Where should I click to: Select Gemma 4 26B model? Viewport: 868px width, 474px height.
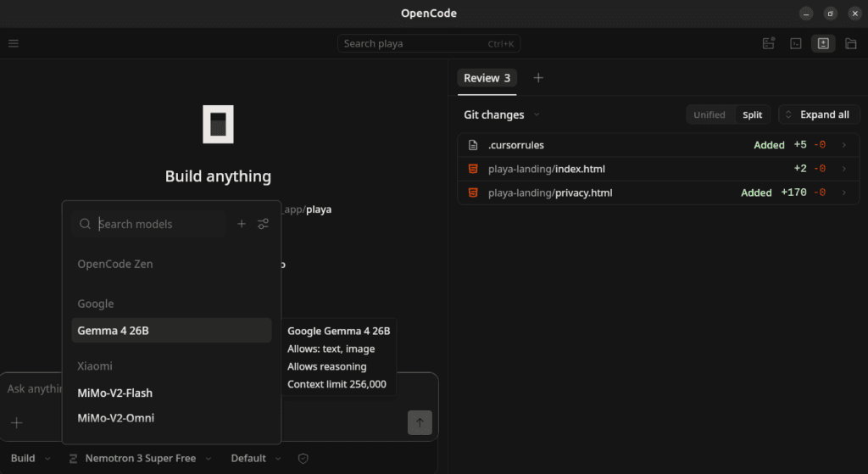[x=171, y=331]
